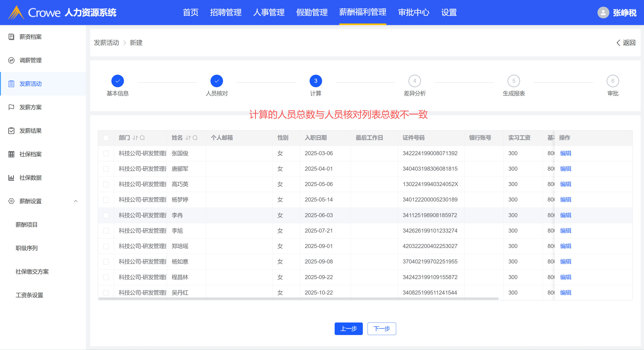Click the 调薪管理 sidebar icon
This screenshot has height=350, width=644.
(11, 60)
